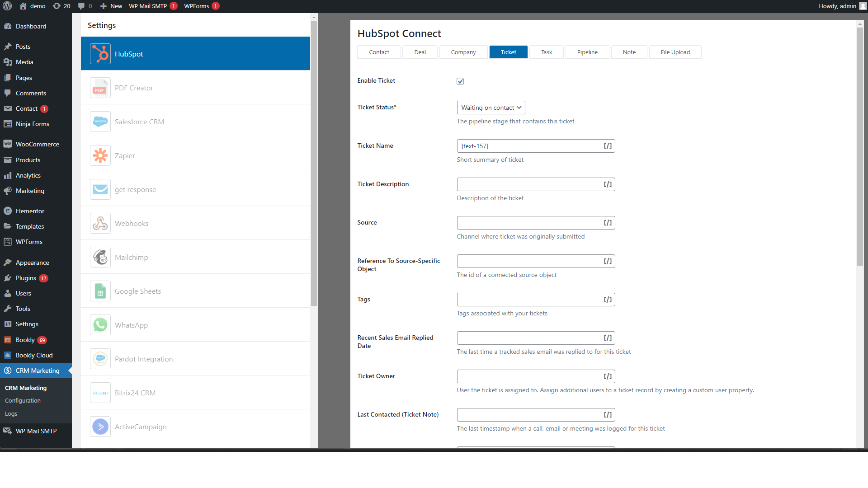The width and height of the screenshot is (868, 488).
Task: Open the Configuration submenu link
Action: [x=23, y=400]
